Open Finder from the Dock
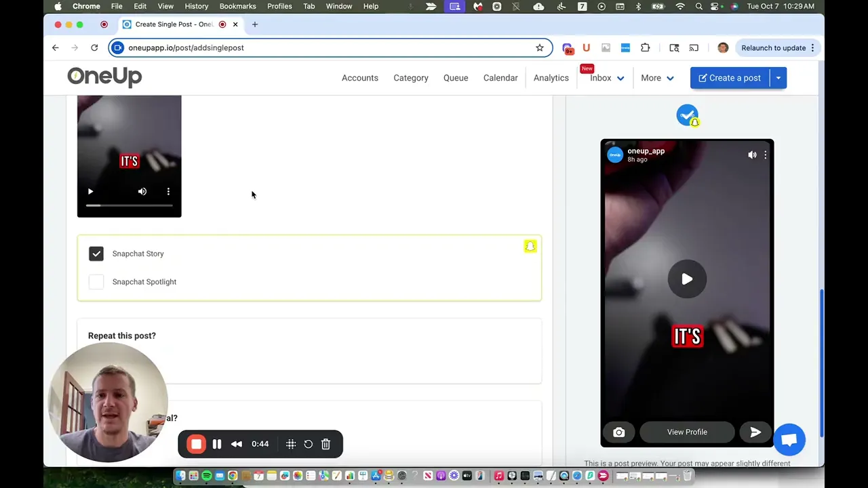868x488 pixels. tap(180, 476)
